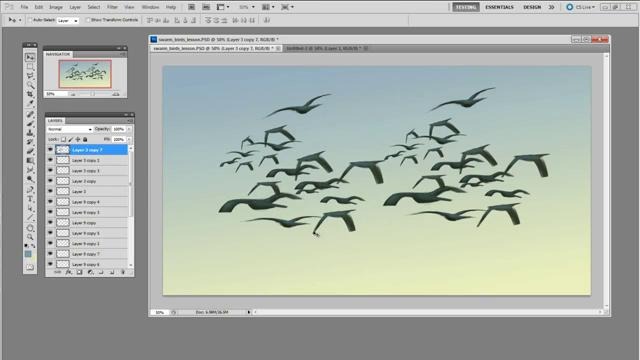Image resolution: width=640 pixels, height=360 pixels.
Task: Open the Screen Mode dropdown
Action: [287, 7]
